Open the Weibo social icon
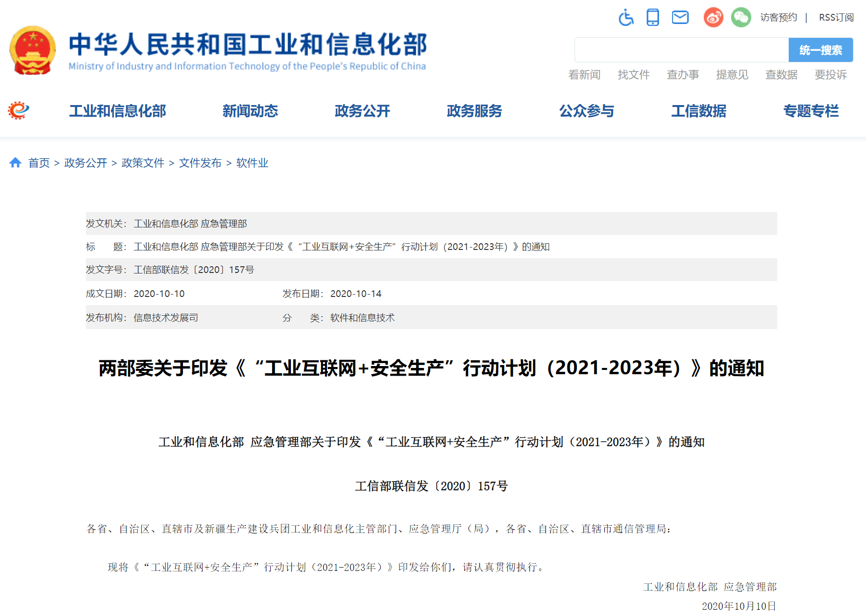Viewport: 866px width, 616px height. coord(713,18)
